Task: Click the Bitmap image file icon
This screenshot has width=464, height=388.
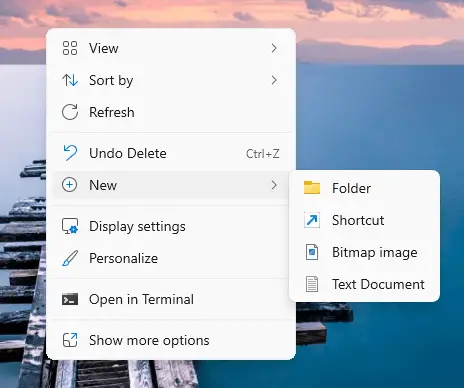Action: (312, 252)
